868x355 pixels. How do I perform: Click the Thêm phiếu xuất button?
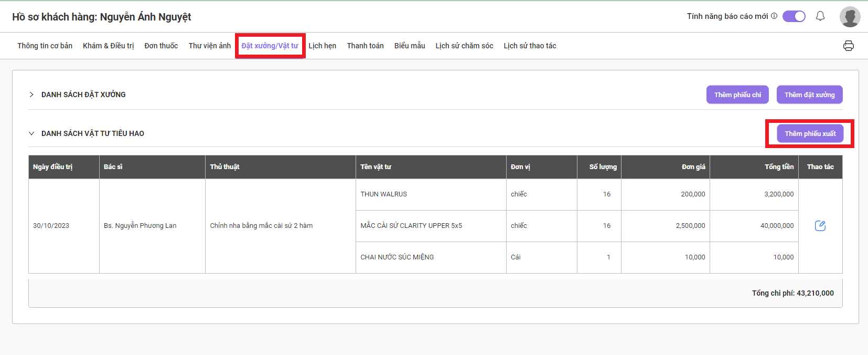tap(810, 133)
